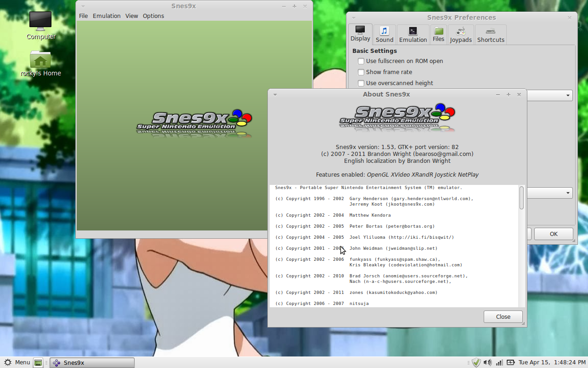Image resolution: width=588 pixels, height=368 pixels.
Task: Click the Jerremy Koot credit line
Action: (x=392, y=204)
